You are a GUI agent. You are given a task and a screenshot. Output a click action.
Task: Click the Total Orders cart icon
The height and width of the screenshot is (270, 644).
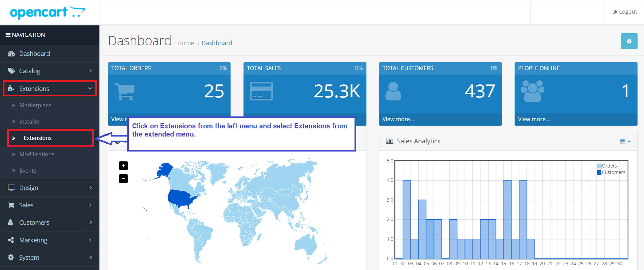124,92
